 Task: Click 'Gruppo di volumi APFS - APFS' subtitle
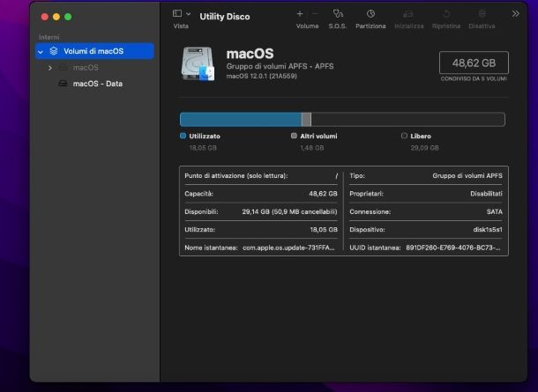[280, 66]
